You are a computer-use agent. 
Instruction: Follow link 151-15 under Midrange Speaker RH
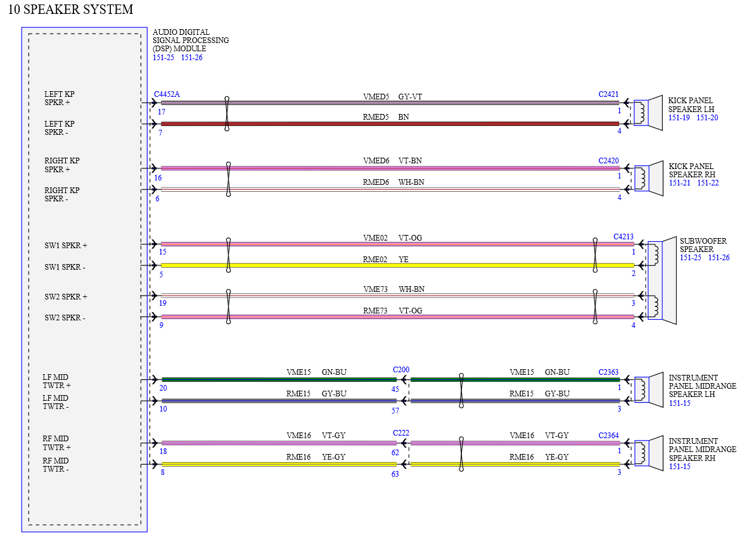click(x=679, y=466)
